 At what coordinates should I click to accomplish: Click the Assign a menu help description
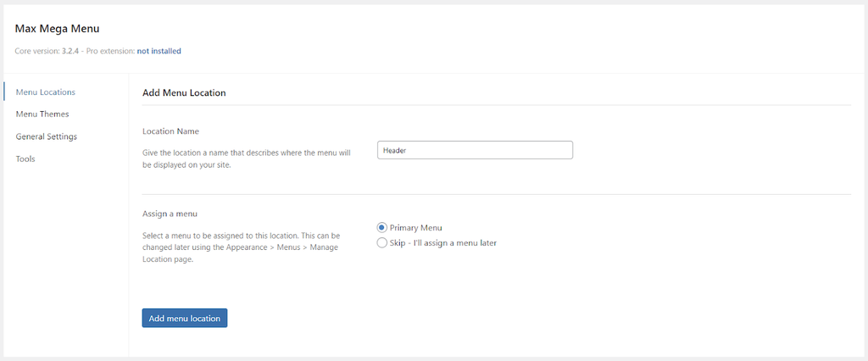click(x=242, y=247)
